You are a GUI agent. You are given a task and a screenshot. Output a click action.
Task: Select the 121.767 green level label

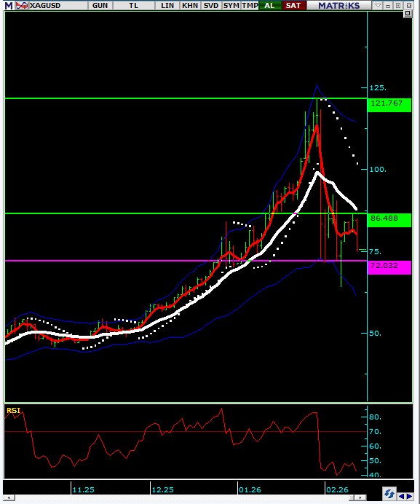tap(389, 105)
